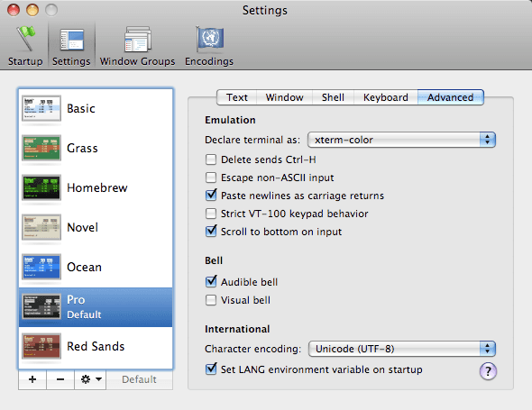Minimize the window with yellow button

32,10
